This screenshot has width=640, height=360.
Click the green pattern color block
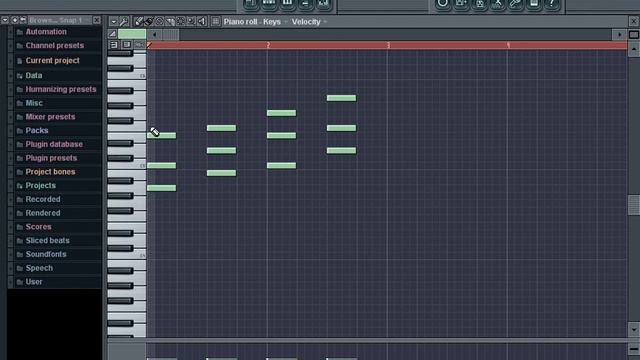tap(132, 34)
